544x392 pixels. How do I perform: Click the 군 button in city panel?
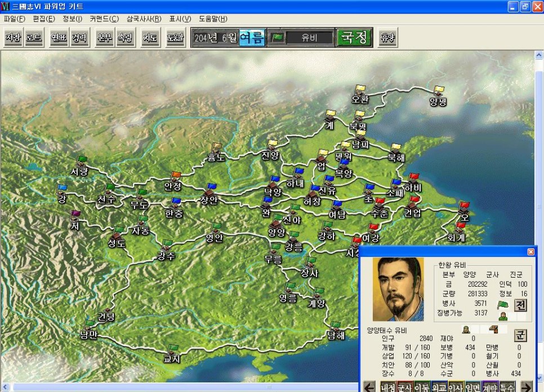(x=520, y=336)
